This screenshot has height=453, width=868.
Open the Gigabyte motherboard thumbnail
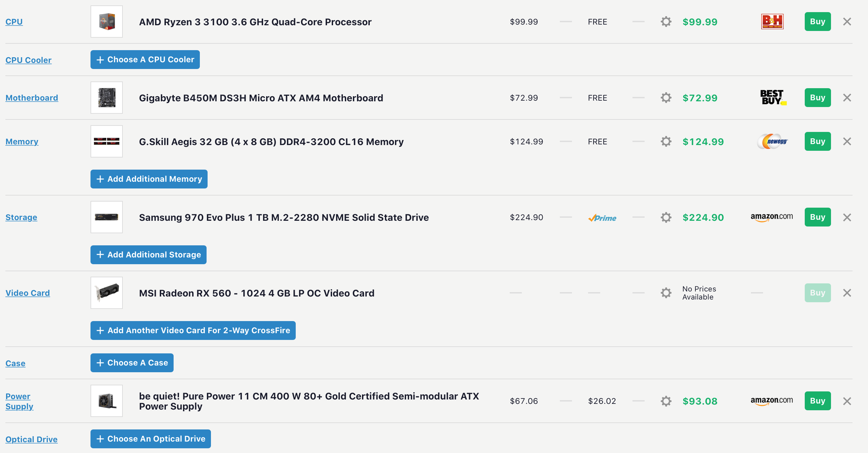(x=106, y=98)
